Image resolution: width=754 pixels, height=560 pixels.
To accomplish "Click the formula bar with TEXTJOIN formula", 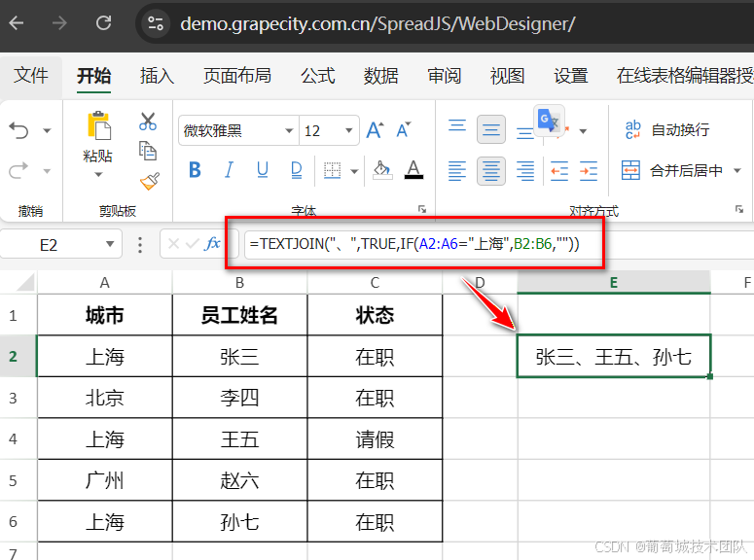I will tap(414, 244).
